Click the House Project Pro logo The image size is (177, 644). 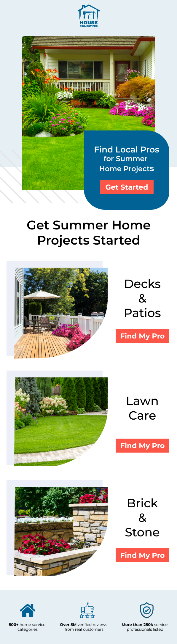click(89, 16)
